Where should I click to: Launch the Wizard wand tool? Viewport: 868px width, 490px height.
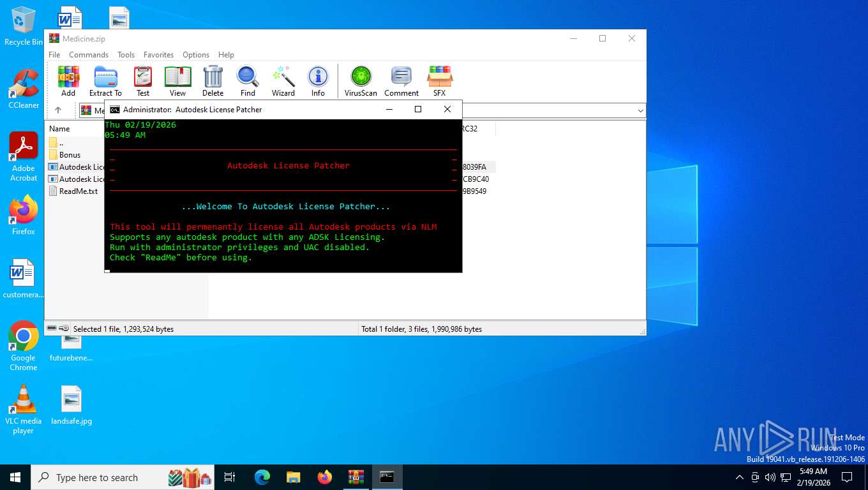click(x=283, y=81)
